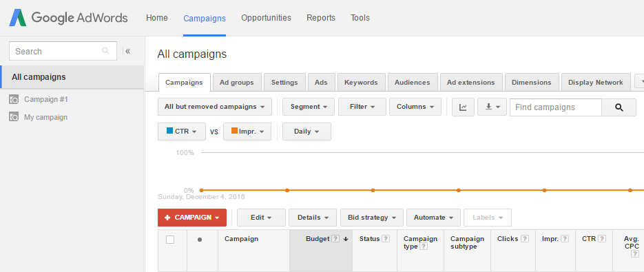Screen dimensions: 644x272
Task: Select All campaigns in the sidebar
Action: click(72, 77)
